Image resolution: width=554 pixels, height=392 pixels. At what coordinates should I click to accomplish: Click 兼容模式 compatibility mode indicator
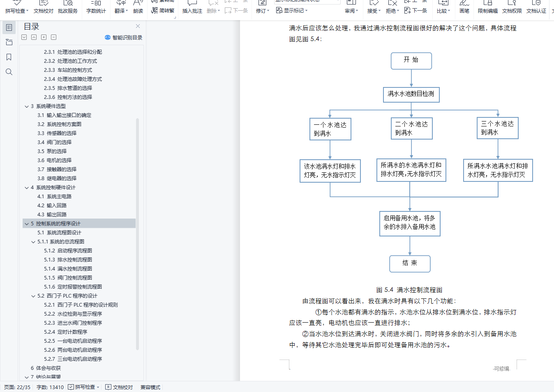point(150,387)
